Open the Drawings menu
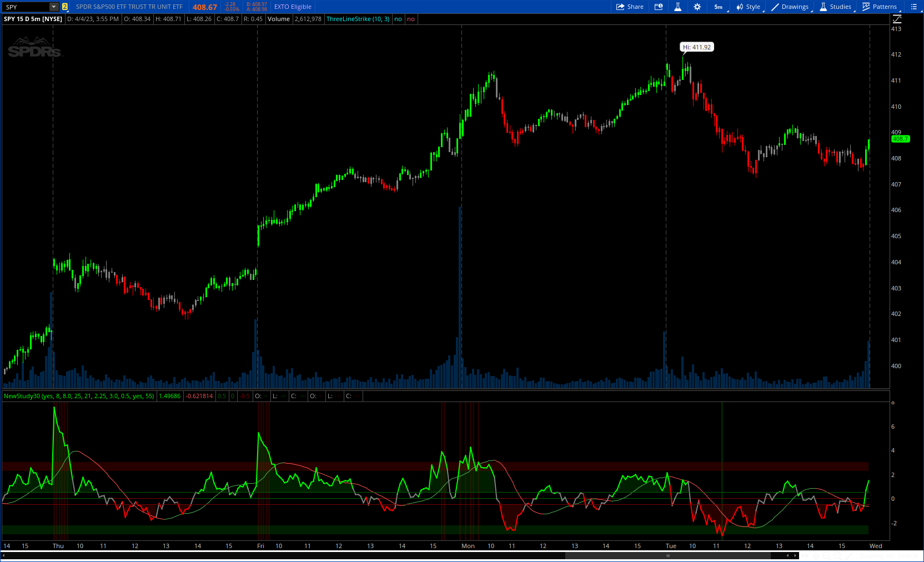This screenshot has height=562, width=924. 790,7
